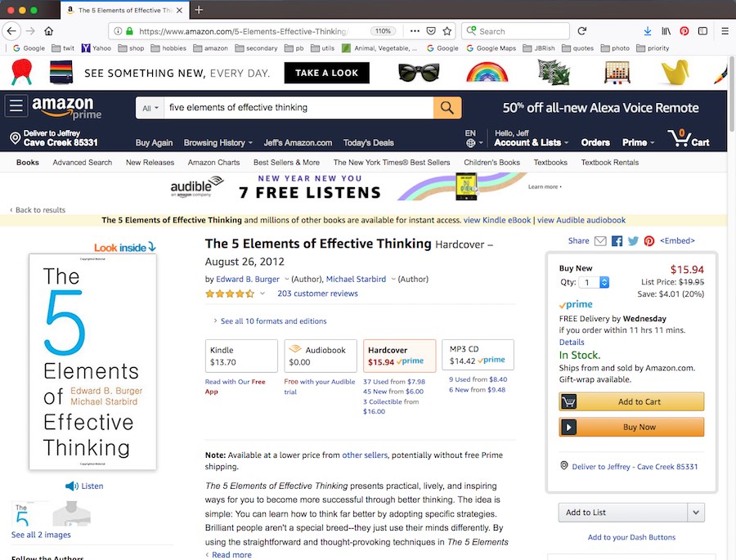Open the quantity dropdown
This screenshot has width=736, height=560.
(595, 282)
